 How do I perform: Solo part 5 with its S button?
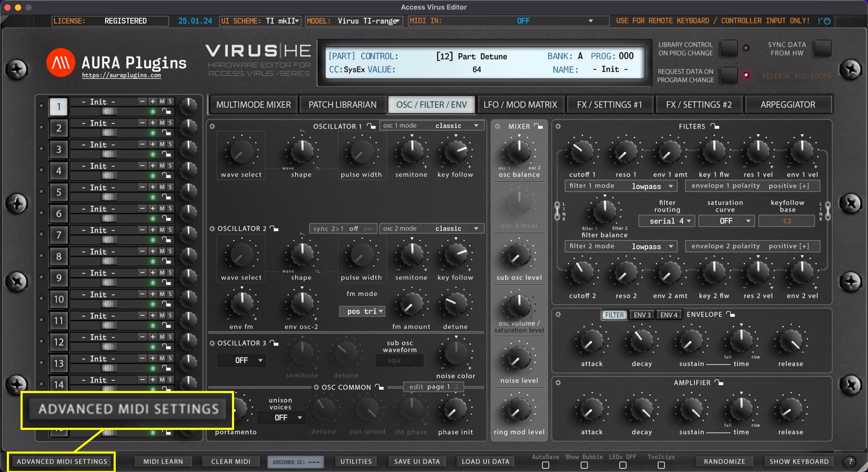170,187
